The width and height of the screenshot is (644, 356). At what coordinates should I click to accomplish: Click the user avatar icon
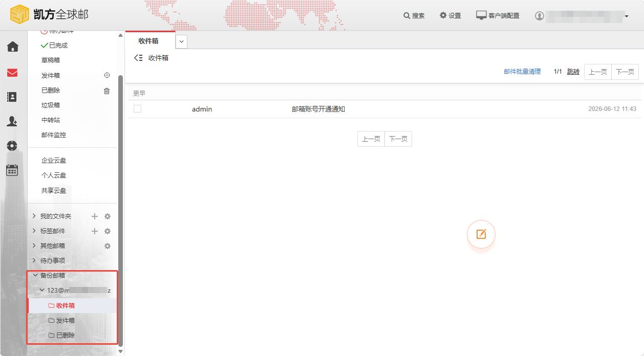tap(539, 16)
